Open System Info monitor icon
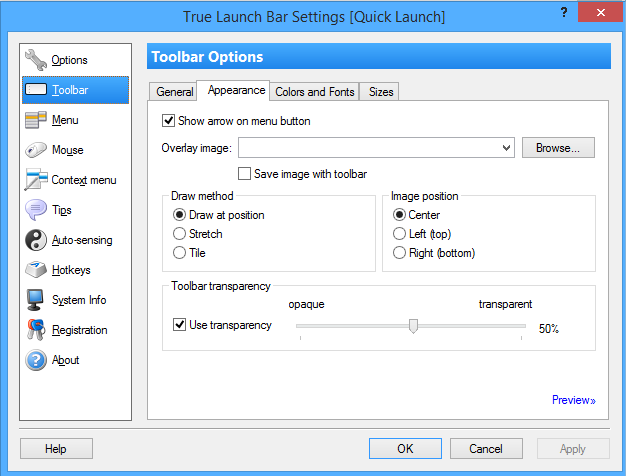626x476 pixels. [x=36, y=300]
